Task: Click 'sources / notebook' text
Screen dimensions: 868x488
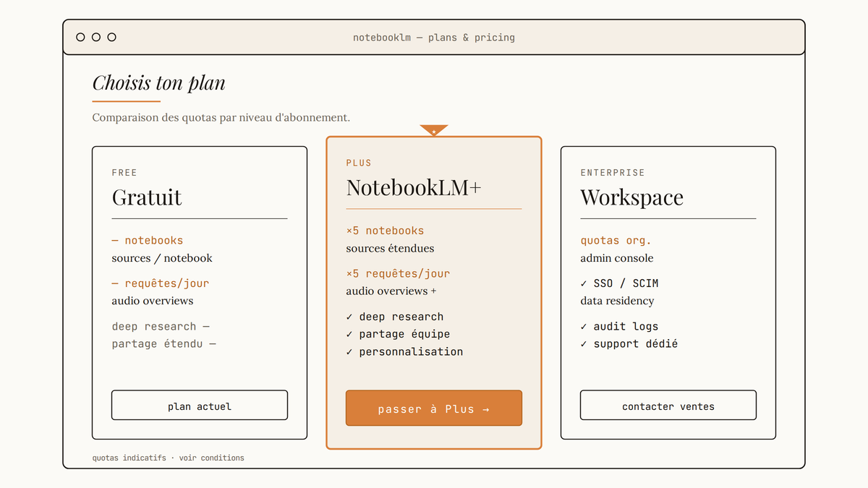Action: click(x=162, y=258)
